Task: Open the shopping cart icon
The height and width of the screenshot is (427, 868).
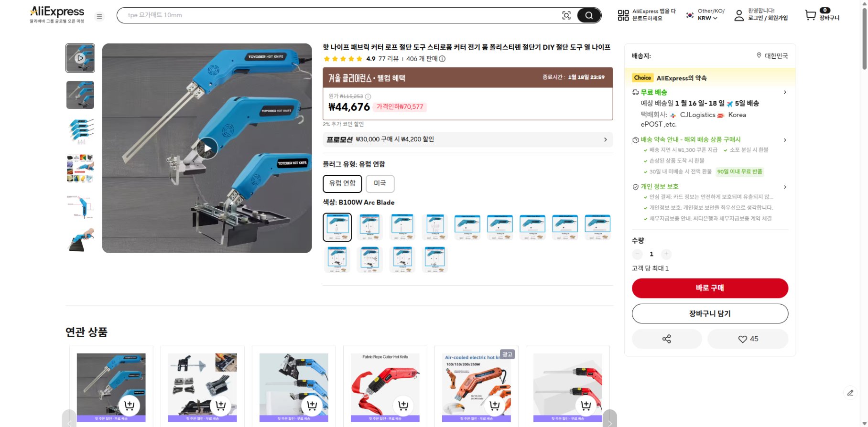Action: pos(811,15)
